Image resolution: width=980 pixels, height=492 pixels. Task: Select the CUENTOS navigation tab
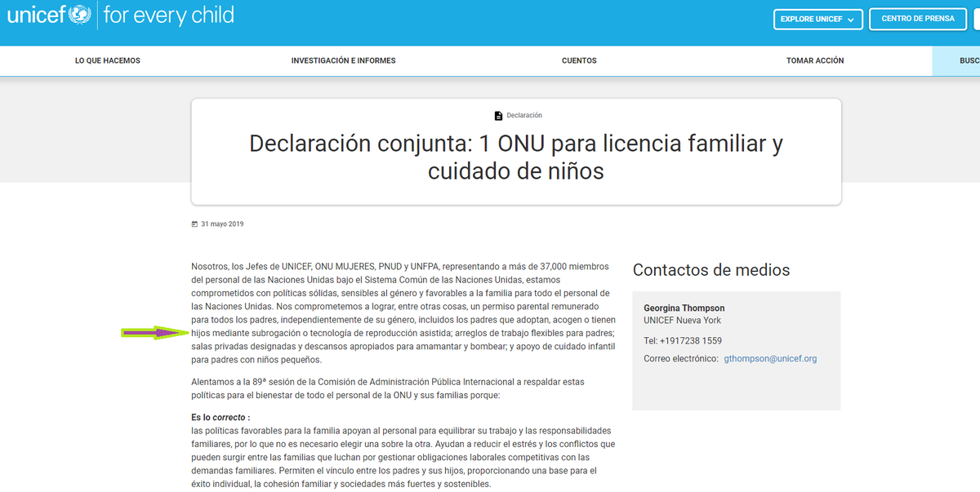pos(579,60)
